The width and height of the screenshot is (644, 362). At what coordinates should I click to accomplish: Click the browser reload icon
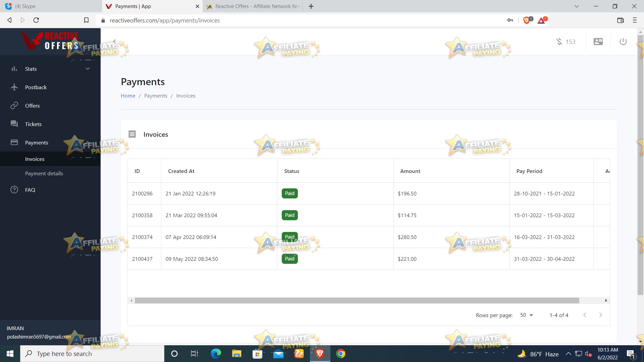point(36,20)
